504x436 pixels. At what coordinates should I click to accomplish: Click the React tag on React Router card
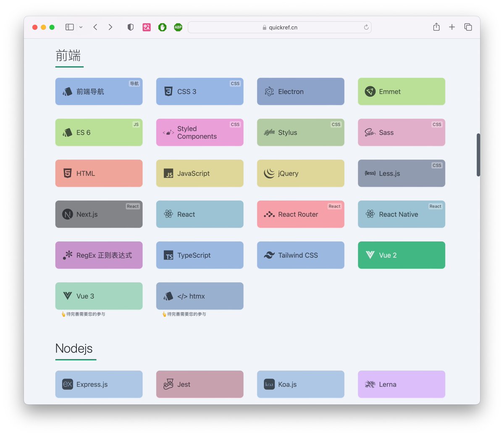[x=335, y=206]
